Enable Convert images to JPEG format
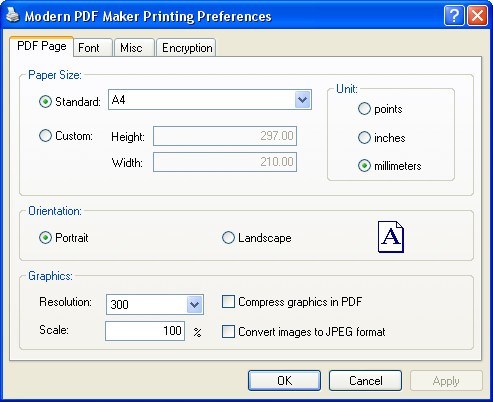Image resolution: width=493 pixels, height=402 pixels. coord(228,332)
